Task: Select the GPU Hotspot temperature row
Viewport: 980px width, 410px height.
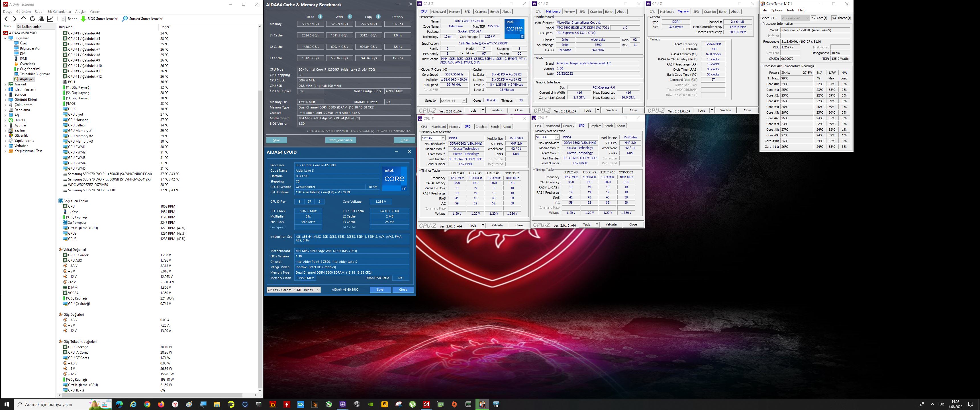Action: pyautogui.click(x=159, y=120)
